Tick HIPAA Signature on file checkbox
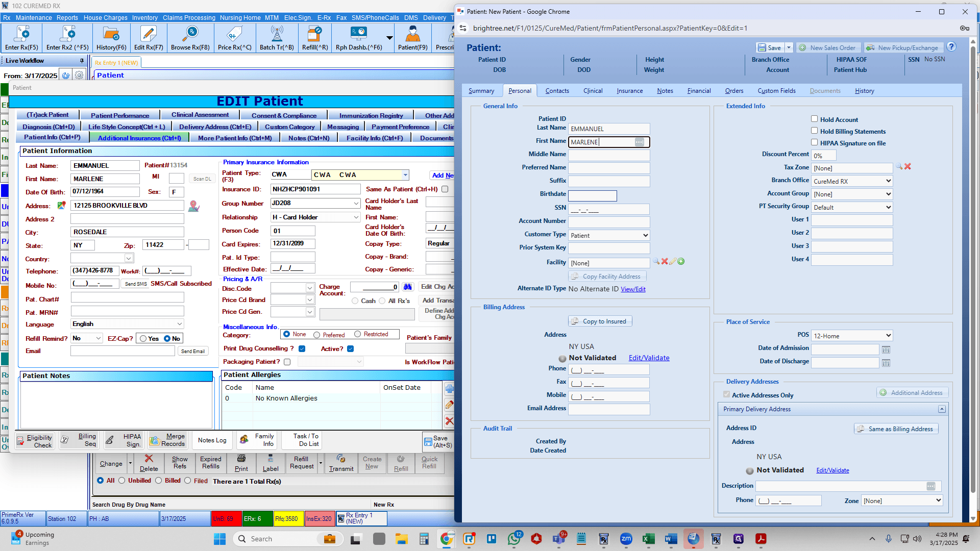This screenshot has width=980, height=551. tap(815, 142)
